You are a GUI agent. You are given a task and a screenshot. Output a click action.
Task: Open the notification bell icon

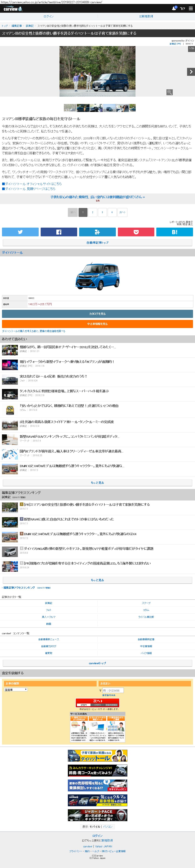click(x=174, y=8)
